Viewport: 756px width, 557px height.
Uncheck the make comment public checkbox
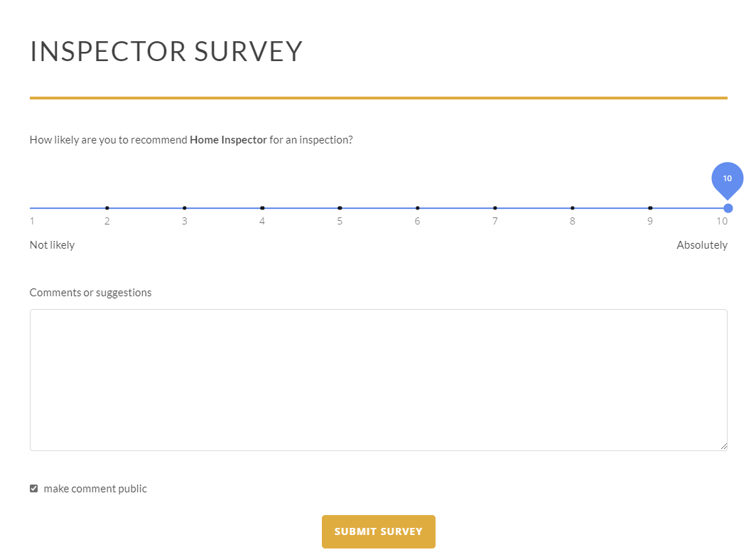tap(33, 488)
